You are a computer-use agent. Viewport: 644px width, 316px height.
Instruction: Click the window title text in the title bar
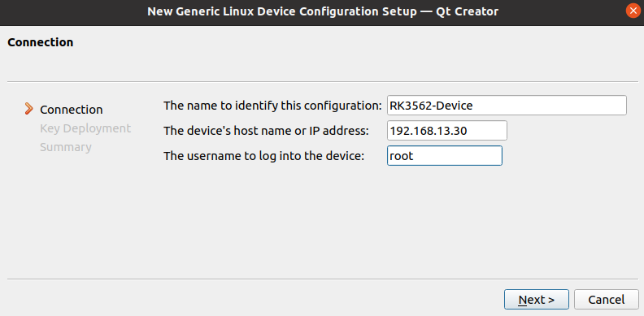click(323, 11)
